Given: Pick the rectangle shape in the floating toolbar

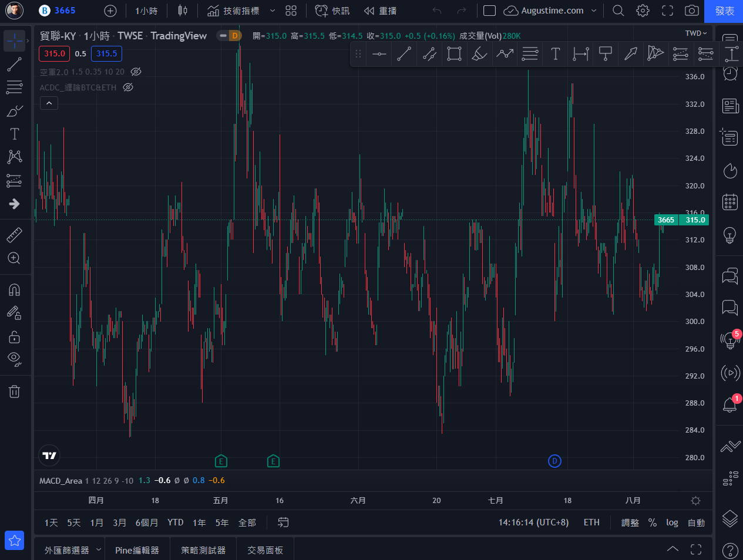Looking at the screenshot, I should pos(454,54).
